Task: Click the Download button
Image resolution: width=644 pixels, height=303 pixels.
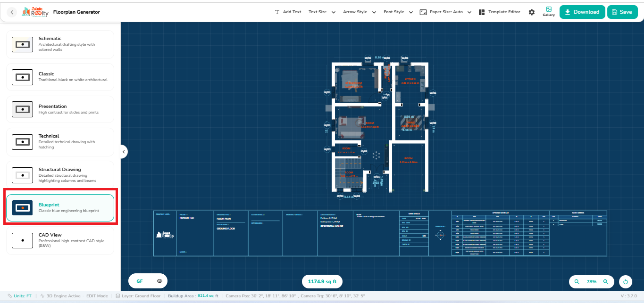Action: (x=582, y=12)
